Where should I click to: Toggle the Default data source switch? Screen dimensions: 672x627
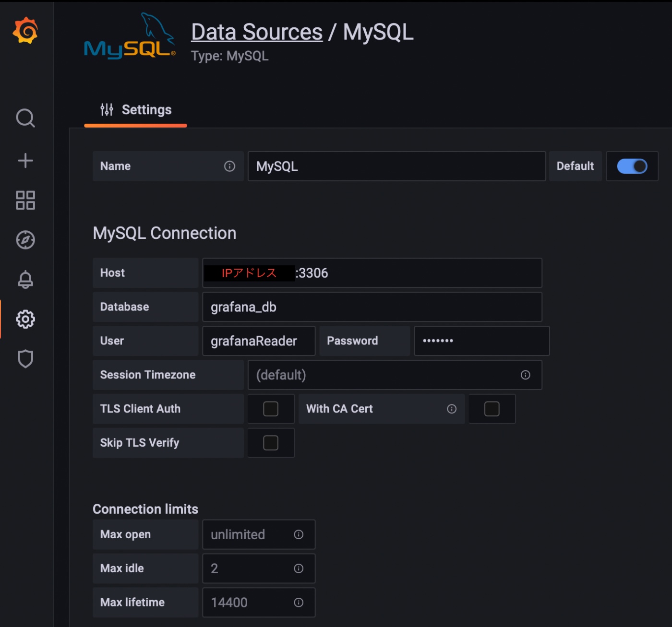point(632,166)
